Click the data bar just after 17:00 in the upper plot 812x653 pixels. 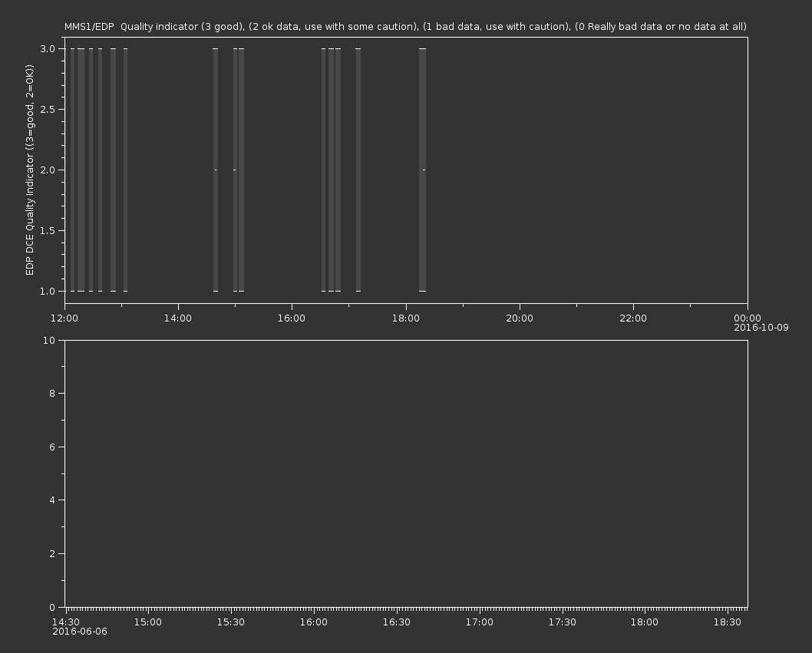(x=358, y=170)
